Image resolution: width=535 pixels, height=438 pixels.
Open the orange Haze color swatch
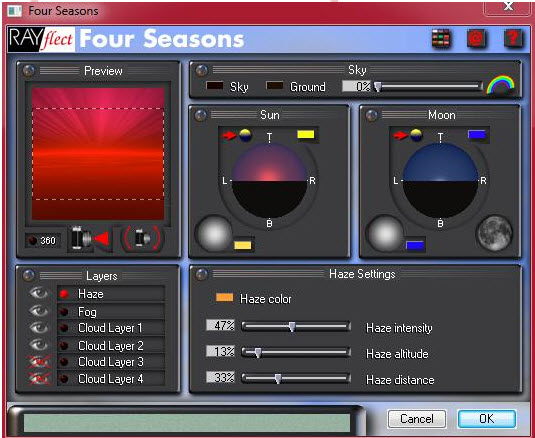(225, 297)
